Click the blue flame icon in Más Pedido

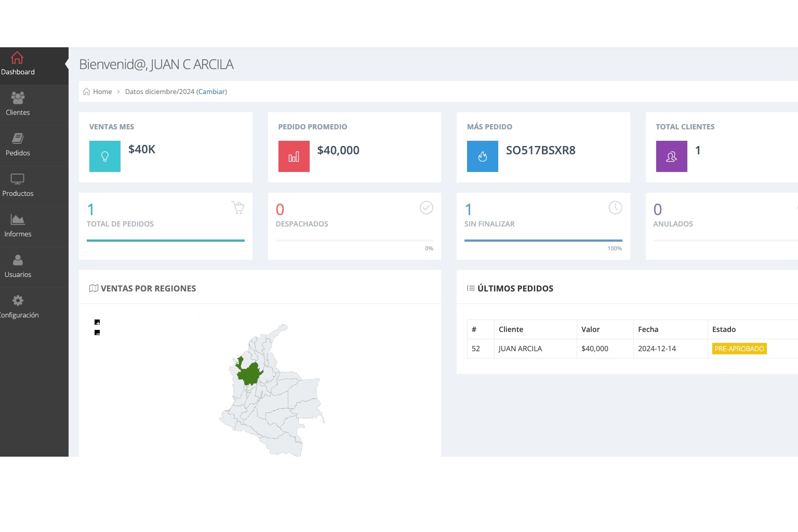click(x=483, y=156)
